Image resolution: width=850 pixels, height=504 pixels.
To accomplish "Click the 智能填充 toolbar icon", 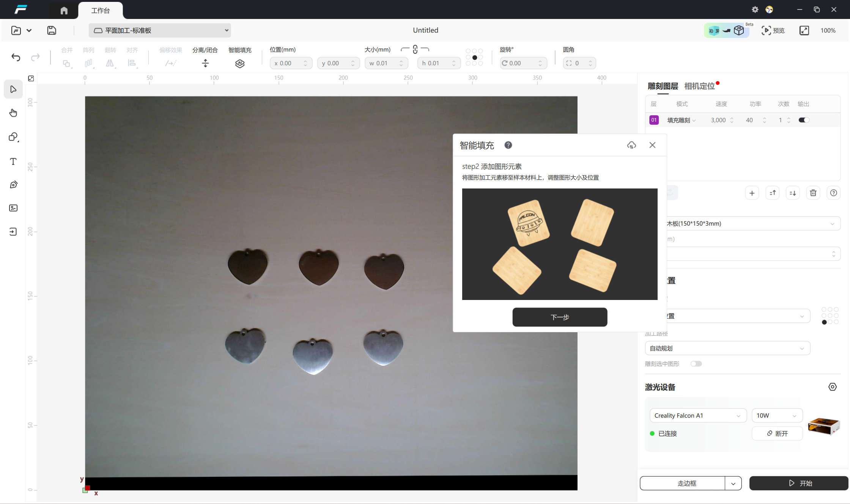I will [240, 63].
